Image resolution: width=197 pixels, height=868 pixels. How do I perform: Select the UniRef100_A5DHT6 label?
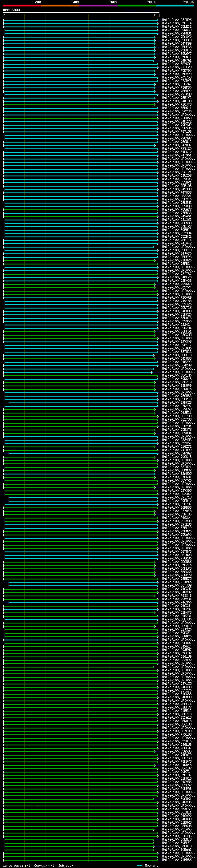coord(177,50)
